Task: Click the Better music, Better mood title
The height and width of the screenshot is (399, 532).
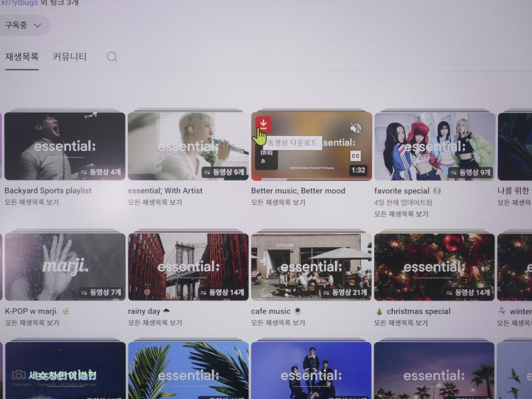Action: 298,191
